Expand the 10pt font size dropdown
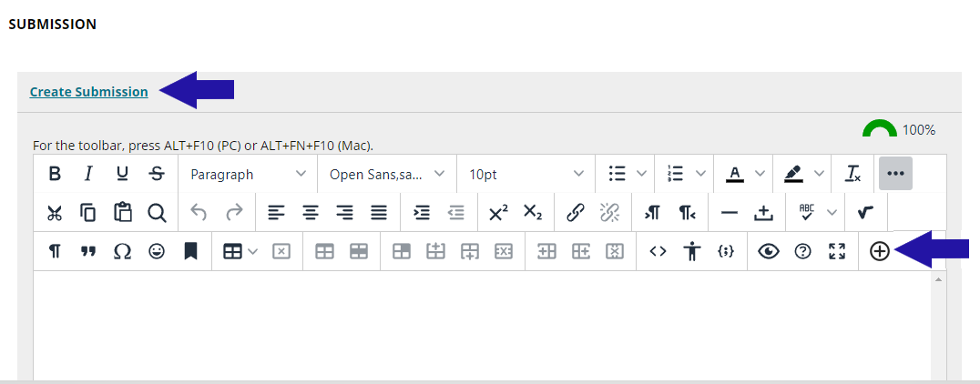 coord(526,174)
